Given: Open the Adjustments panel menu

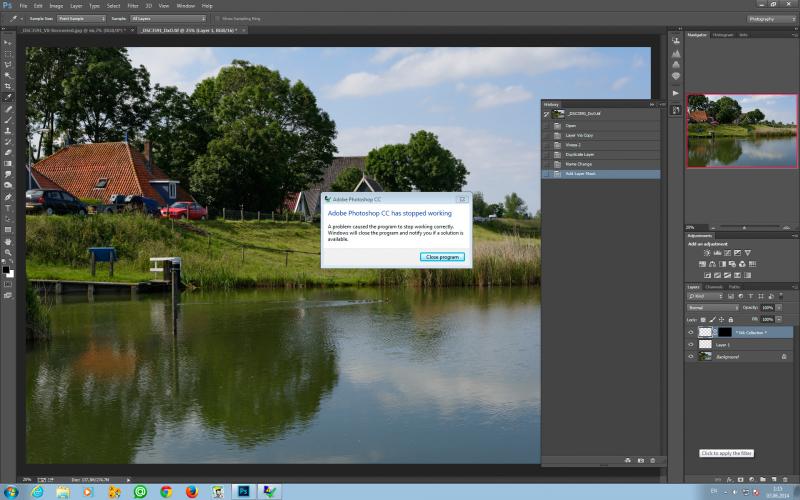Looking at the screenshot, I should (x=794, y=236).
